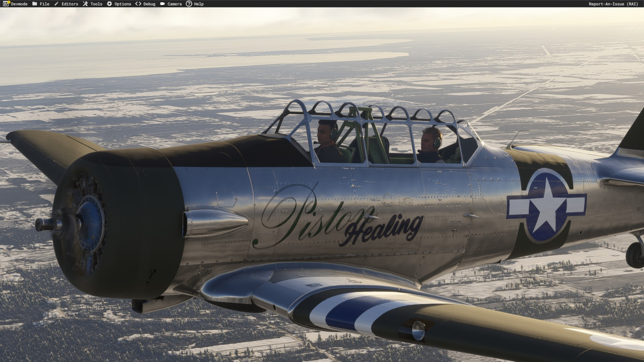The width and height of the screenshot is (644, 362).
Task: Click the Help question mark icon
Action: click(x=189, y=4)
